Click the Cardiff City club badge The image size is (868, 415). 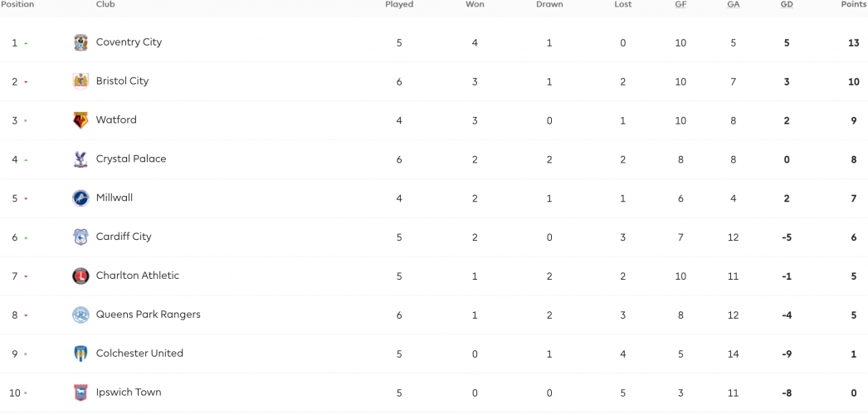80,237
